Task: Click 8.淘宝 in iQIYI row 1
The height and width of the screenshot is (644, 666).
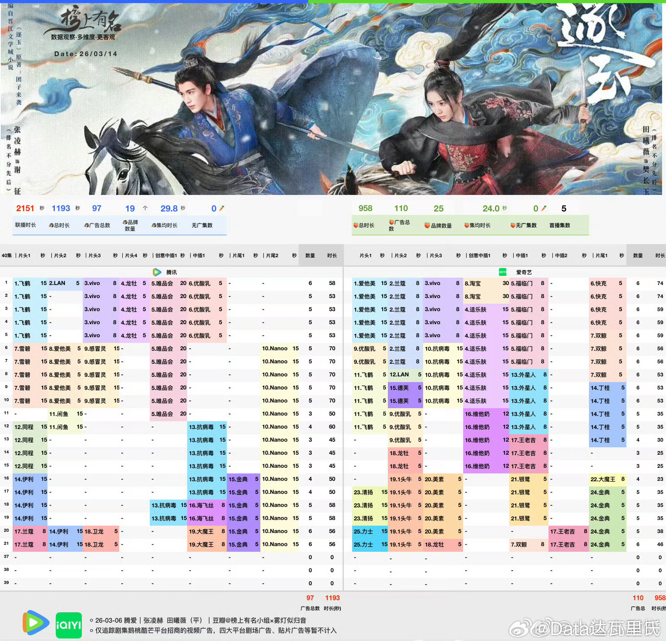Action: (473, 283)
